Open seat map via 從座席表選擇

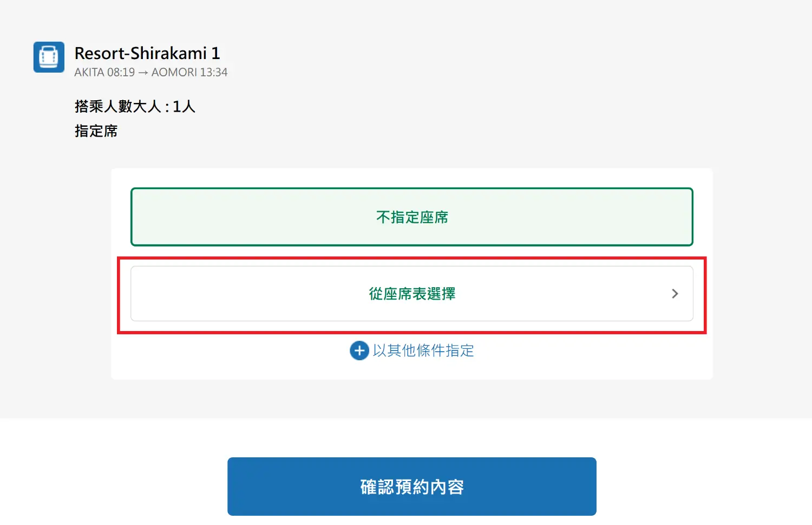point(411,294)
